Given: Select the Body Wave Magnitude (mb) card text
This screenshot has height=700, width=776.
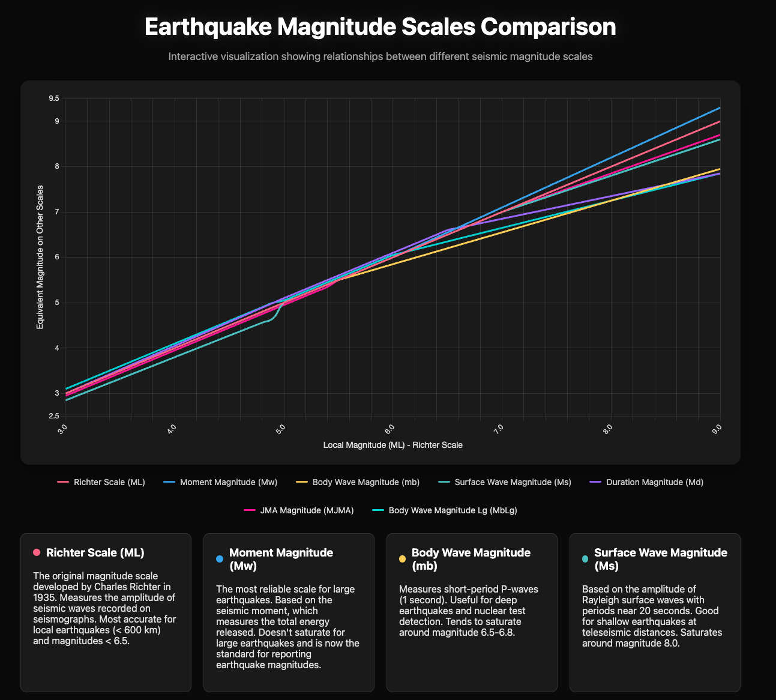Looking at the screenshot, I should point(471,611).
